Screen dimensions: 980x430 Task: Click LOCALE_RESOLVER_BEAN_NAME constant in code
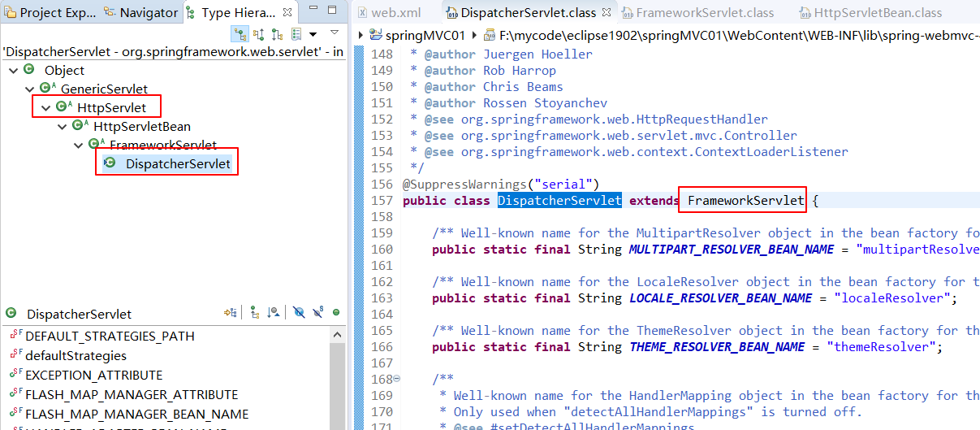click(721, 298)
